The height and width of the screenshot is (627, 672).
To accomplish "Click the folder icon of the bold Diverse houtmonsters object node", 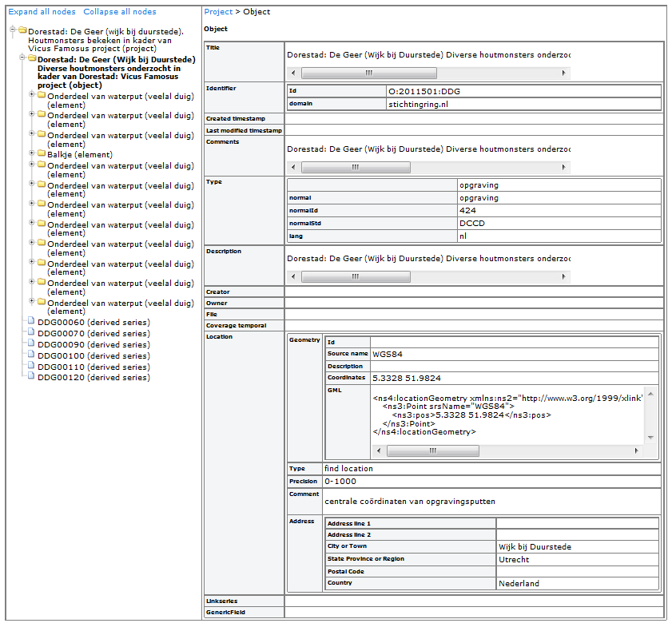I will point(32,58).
